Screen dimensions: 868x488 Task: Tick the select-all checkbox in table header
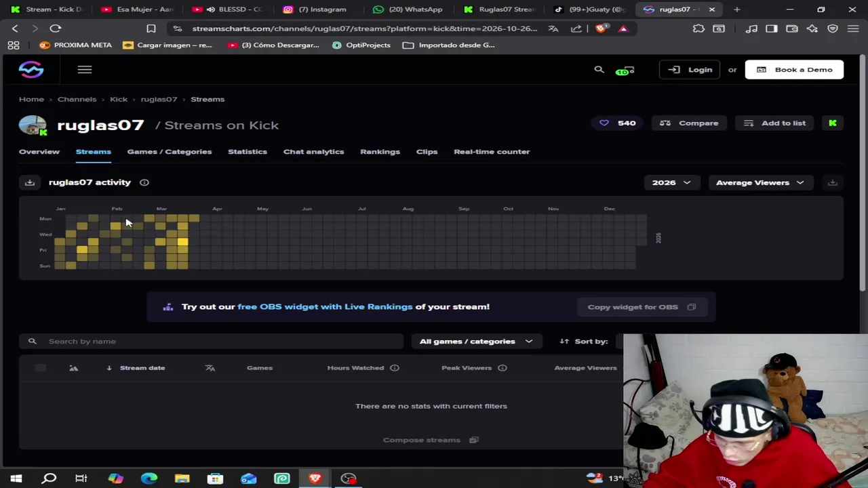41,368
